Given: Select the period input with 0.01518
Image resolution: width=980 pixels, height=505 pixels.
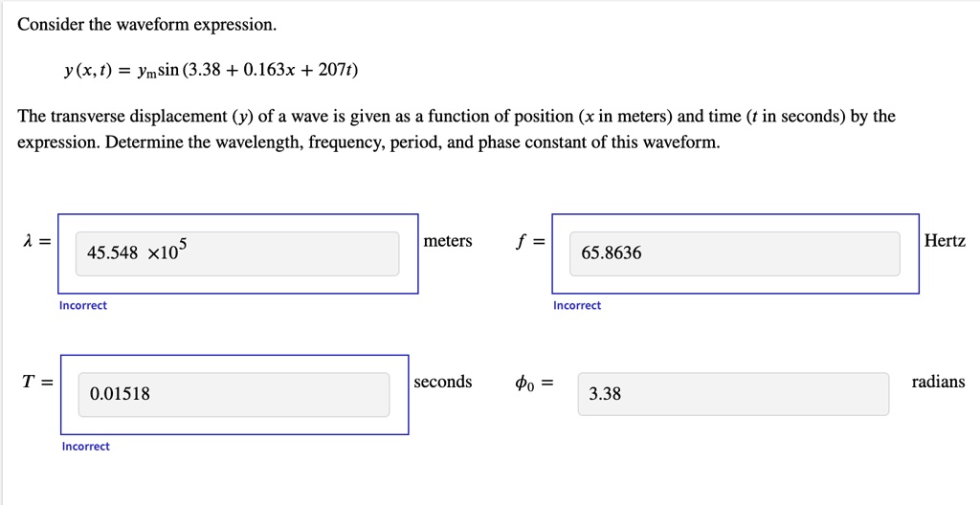Looking at the screenshot, I should (x=234, y=394).
